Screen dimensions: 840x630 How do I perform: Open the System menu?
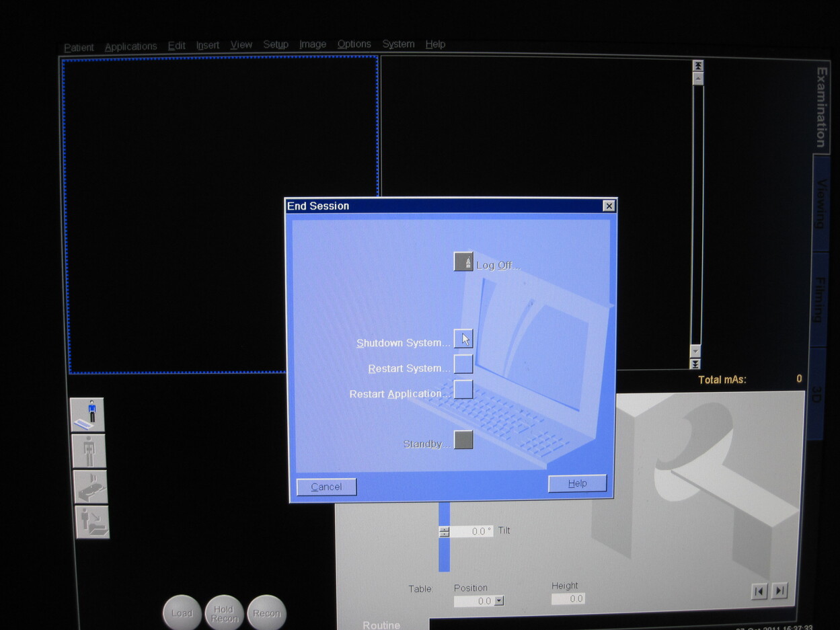[x=398, y=44]
